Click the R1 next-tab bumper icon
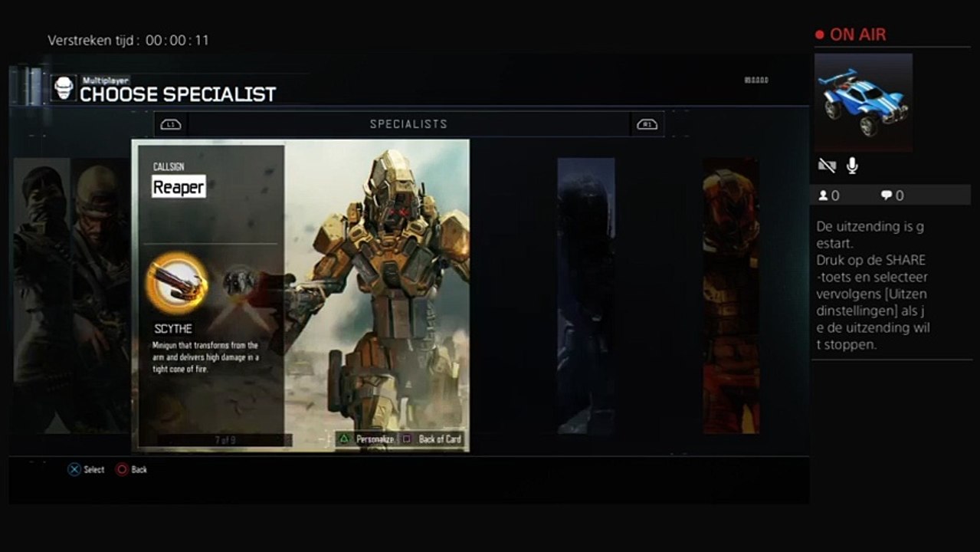 tap(647, 124)
